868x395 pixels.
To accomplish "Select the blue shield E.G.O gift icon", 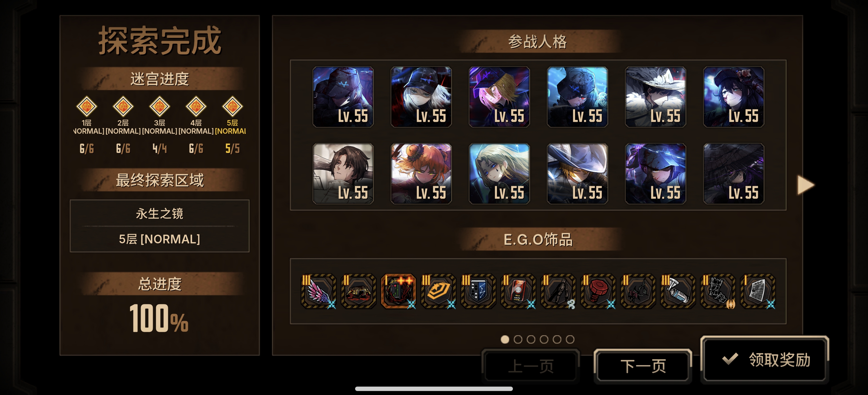I will point(478,291).
